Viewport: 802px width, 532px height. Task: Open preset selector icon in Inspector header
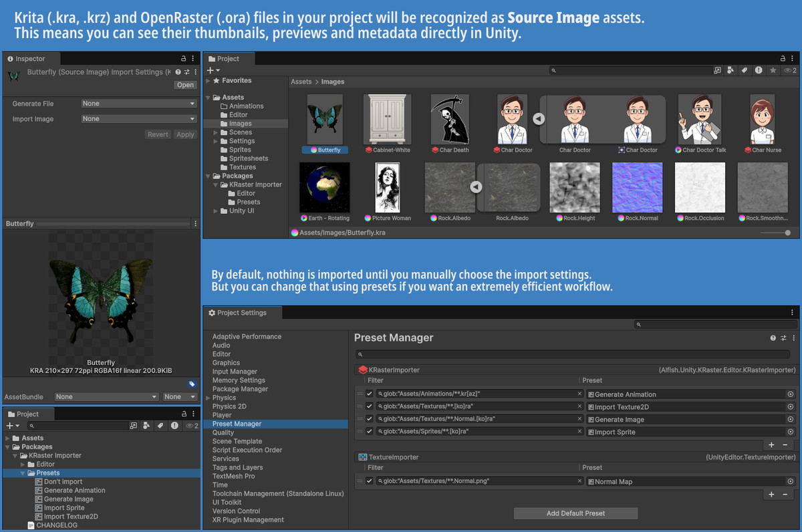tap(186, 72)
